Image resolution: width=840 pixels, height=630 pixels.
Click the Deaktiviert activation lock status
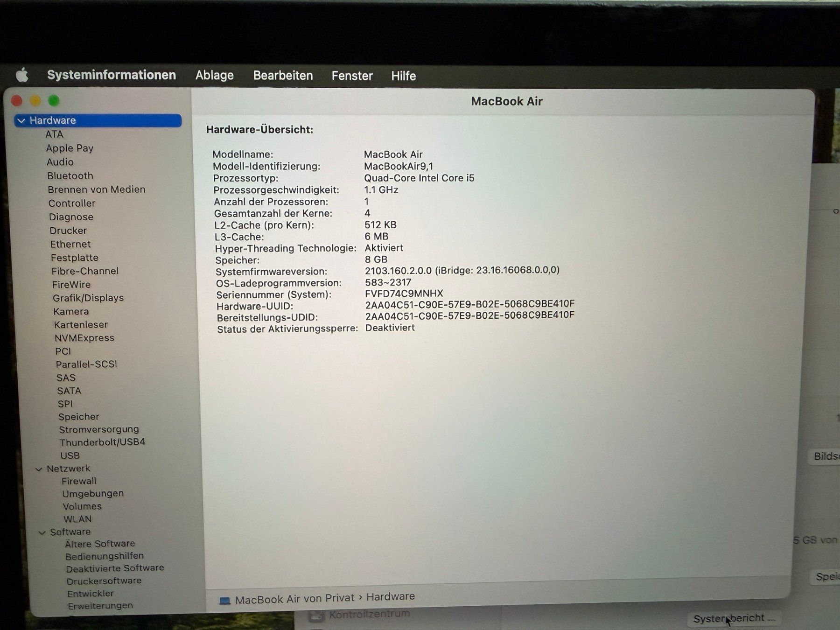(x=390, y=328)
